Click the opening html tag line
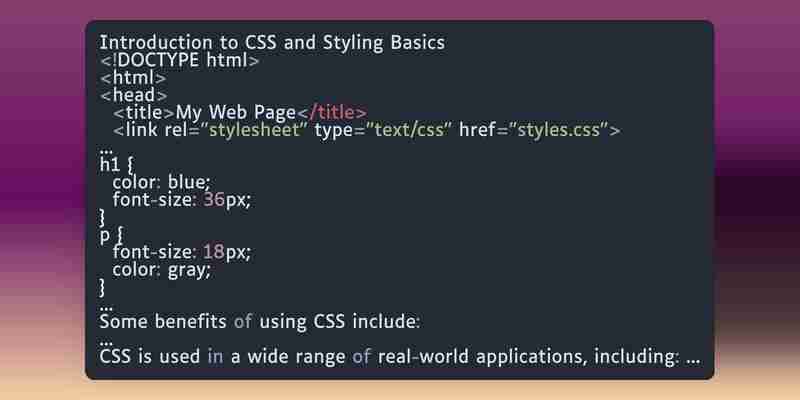This screenshot has width=800, height=400. point(133,78)
